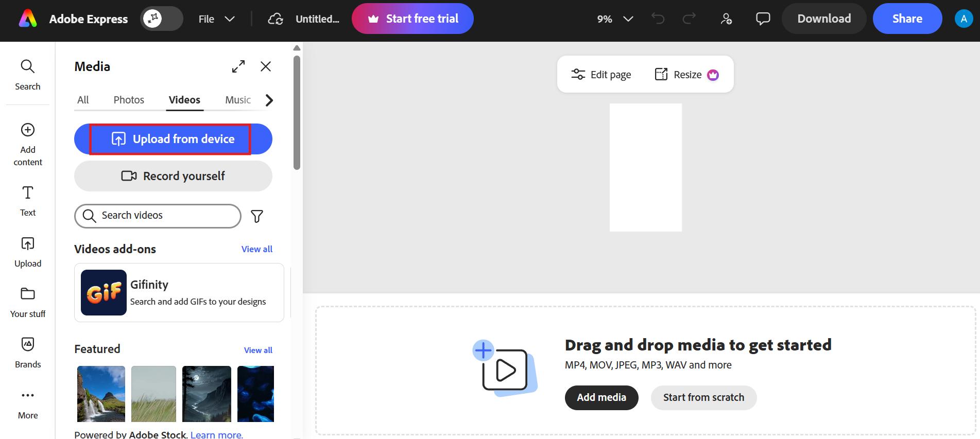Click the Share button
This screenshot has width=980, height=439.
click(x=907, y=19)
